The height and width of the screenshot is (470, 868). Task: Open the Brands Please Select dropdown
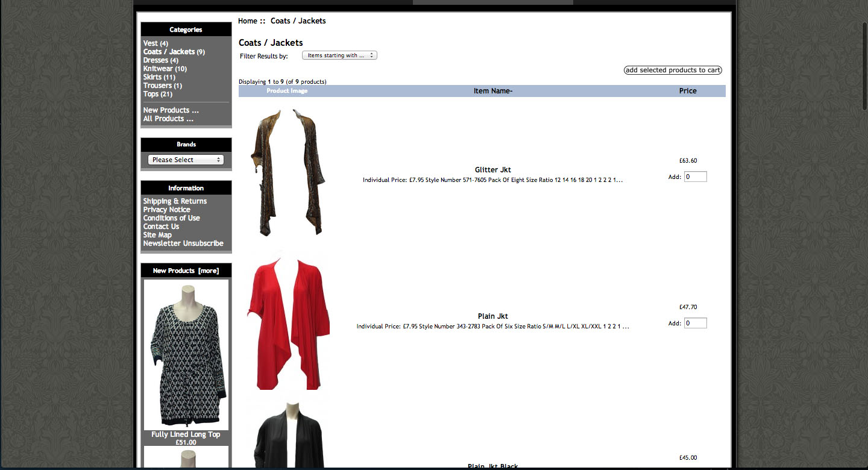(186, 160)
